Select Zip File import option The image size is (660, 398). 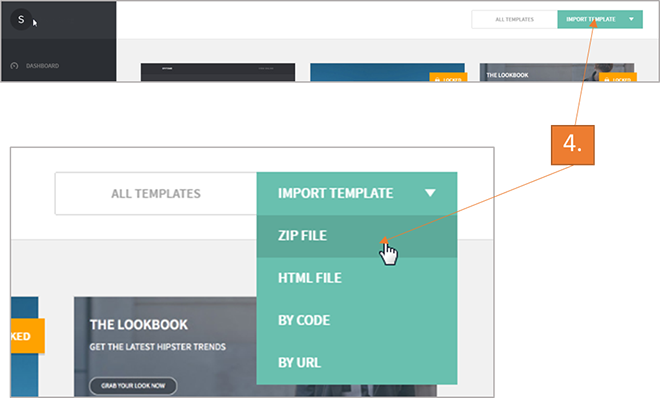tap(357, 236)
